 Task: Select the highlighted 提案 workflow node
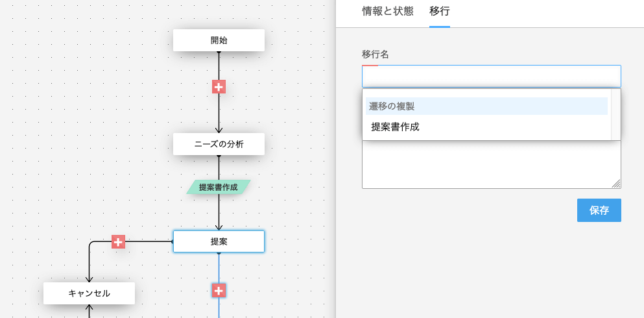(x=219, y=241)
